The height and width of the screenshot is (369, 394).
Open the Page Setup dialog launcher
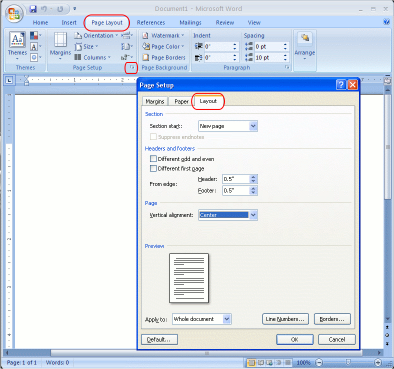pyautogui.click(x=132, y=68)
